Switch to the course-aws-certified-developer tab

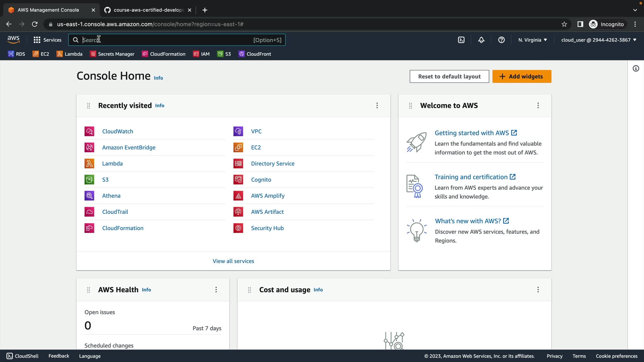pos(148,10)
